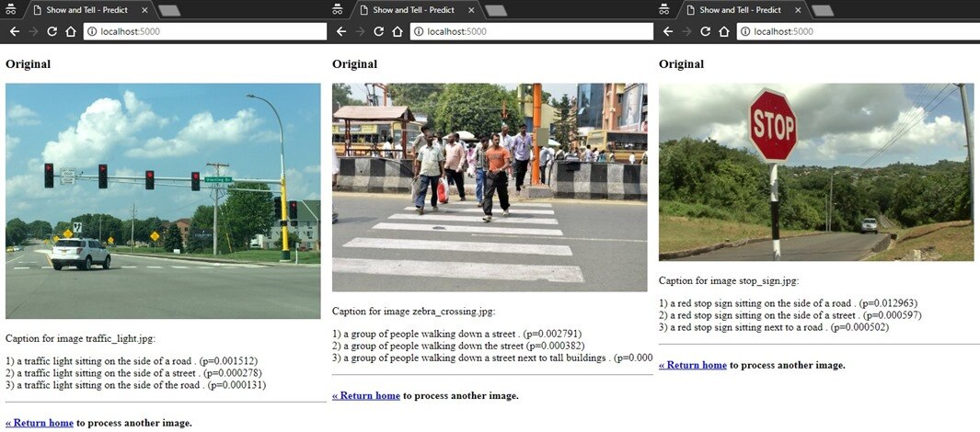The height and width of the screenshot is (432, 980).
Task: Click site info icon in right address bar
Action: pos(746,31)
